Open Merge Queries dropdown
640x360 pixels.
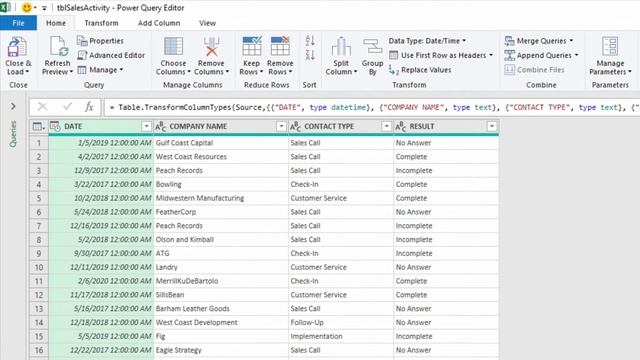[x=539, y=41]
